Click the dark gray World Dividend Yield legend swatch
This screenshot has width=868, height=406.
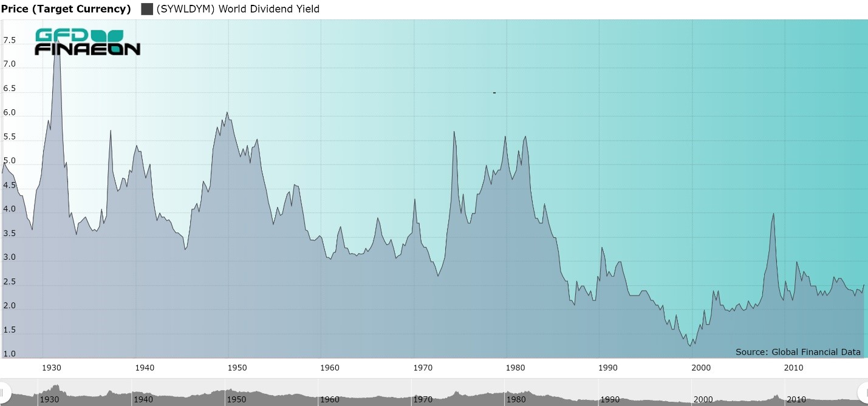pos(146,9)
